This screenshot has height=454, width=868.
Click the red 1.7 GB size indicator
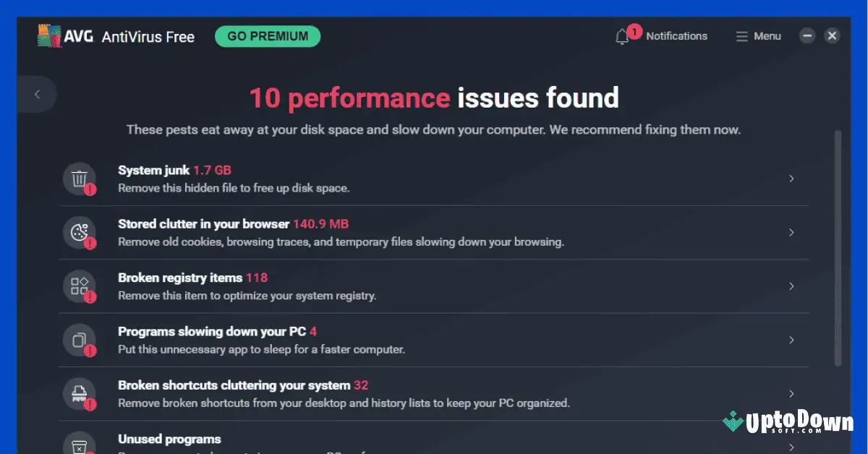click(212, 170)
